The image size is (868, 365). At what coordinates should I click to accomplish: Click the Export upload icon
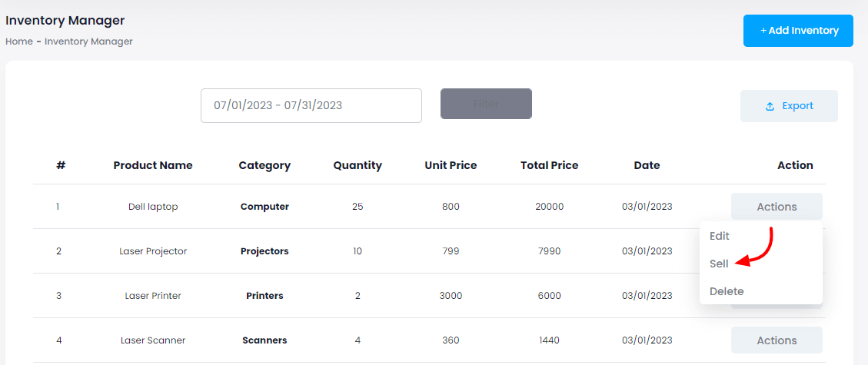(x=770, y=107)
